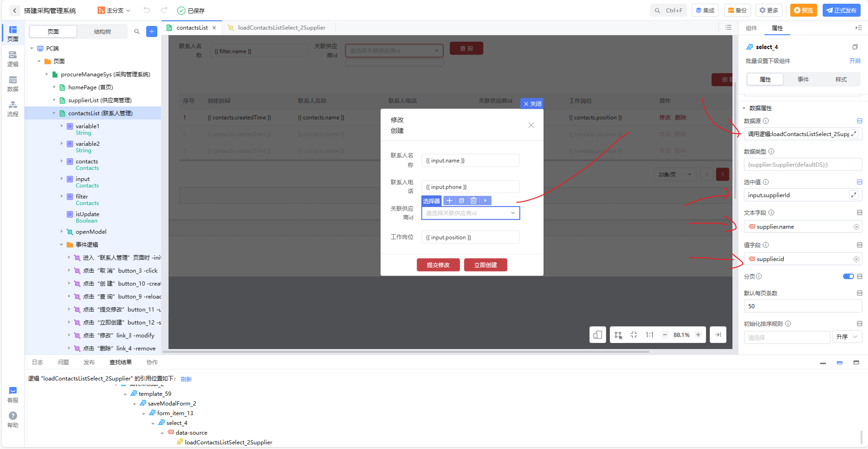This screenshot has height=449, width=868.
Task: Open the 日志 bottom tab
Action: coord(37,362)
